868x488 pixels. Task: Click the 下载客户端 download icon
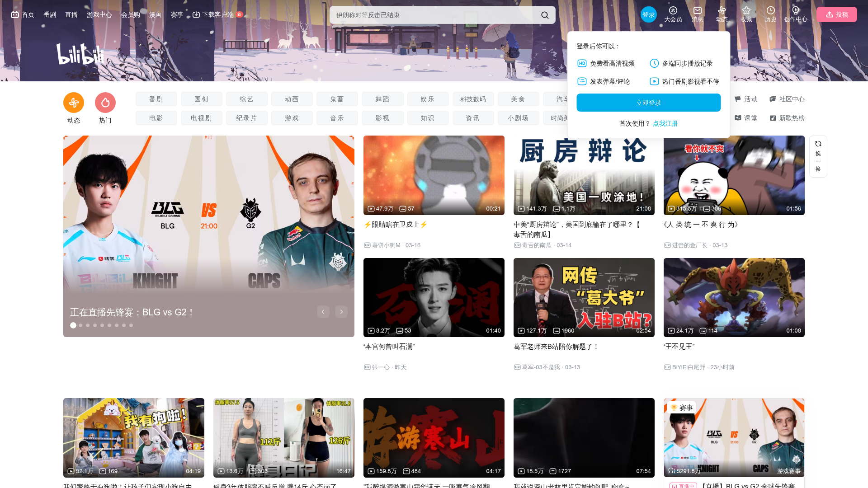click(x=196, y=14)
